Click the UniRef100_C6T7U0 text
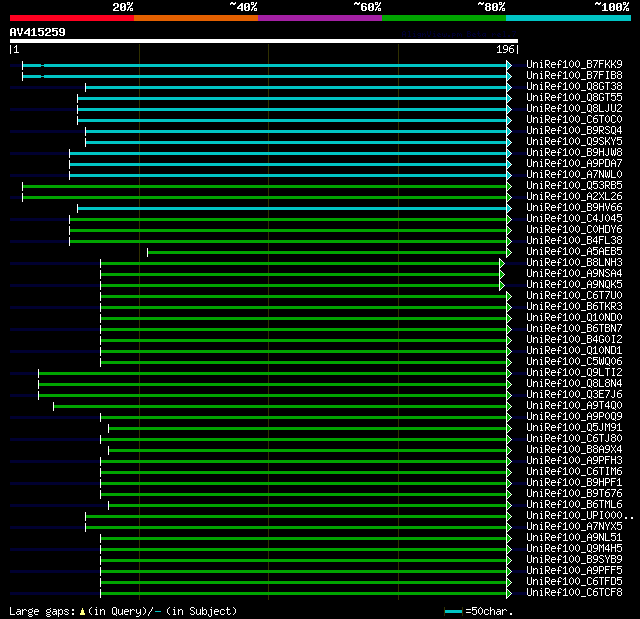Image resolution: width=640 pixels, height=619 pixels. (574, 296)
